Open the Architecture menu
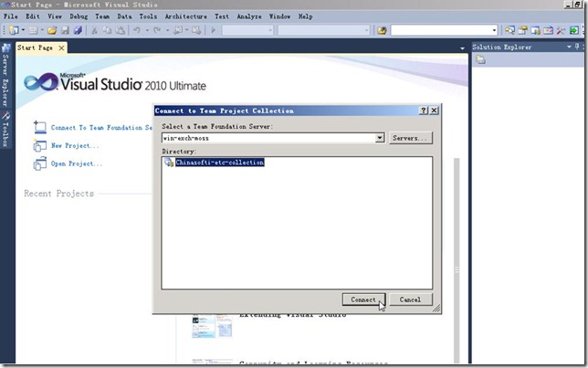Screen dimensions: 588x368 point(186,16)
